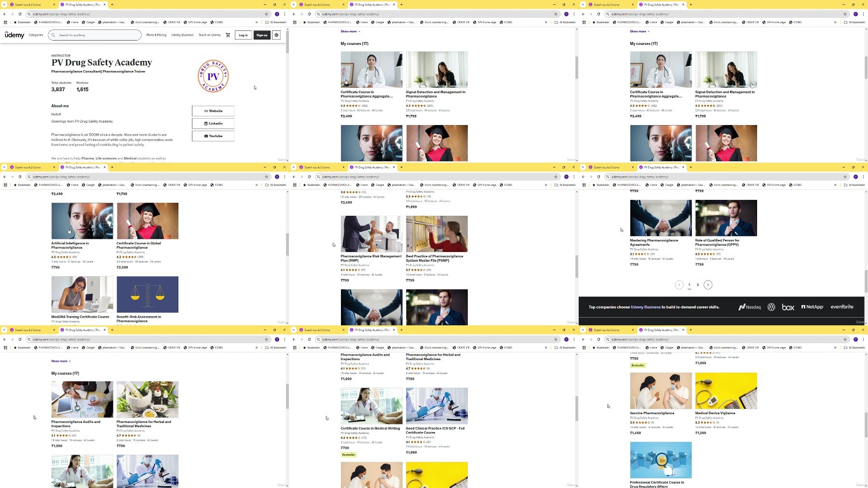Go to previous courses page arrow

(x=679, y=285)
